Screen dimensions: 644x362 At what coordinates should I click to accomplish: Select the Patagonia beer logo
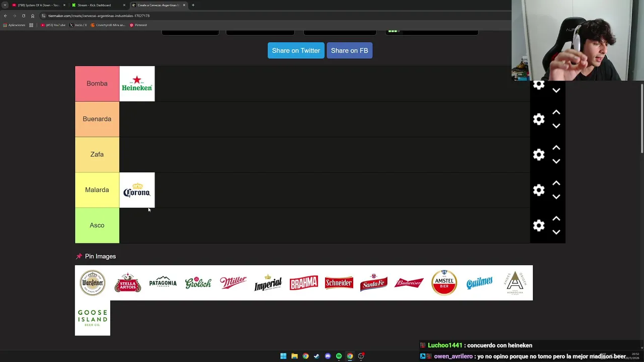[163, 283]
